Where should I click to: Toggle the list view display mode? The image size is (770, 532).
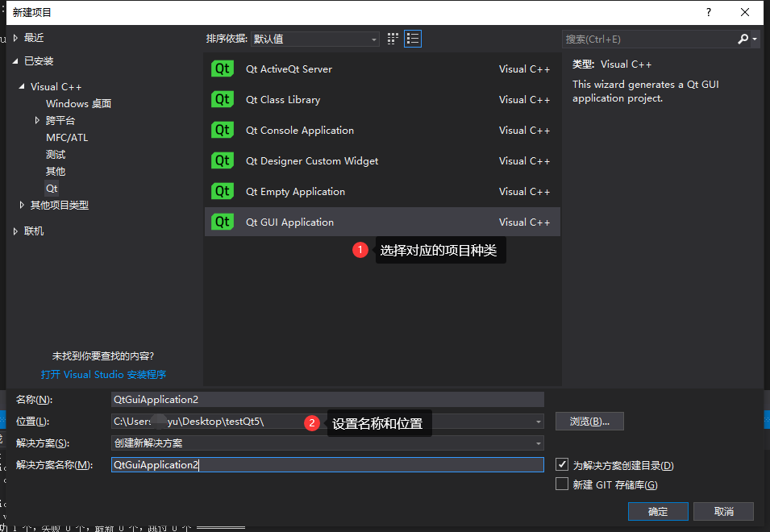point(413,38)
